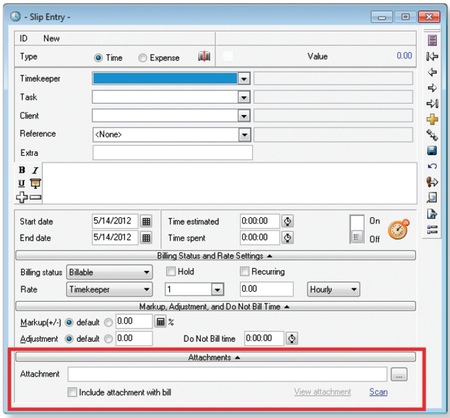
Task: Click clock icon next to Time spent
Action: [287, 238]
